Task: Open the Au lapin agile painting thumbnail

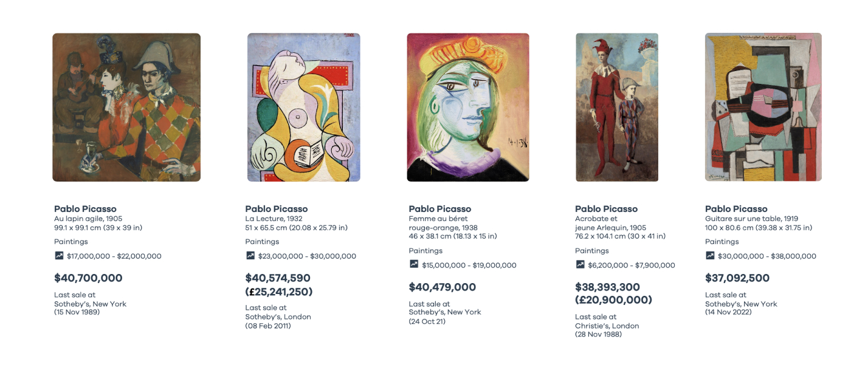Action: (x=126, y=108)
